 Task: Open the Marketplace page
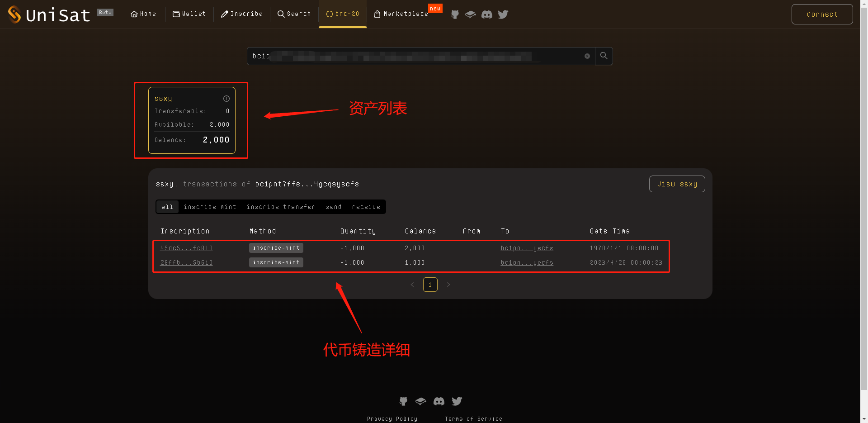coord(401,14)
